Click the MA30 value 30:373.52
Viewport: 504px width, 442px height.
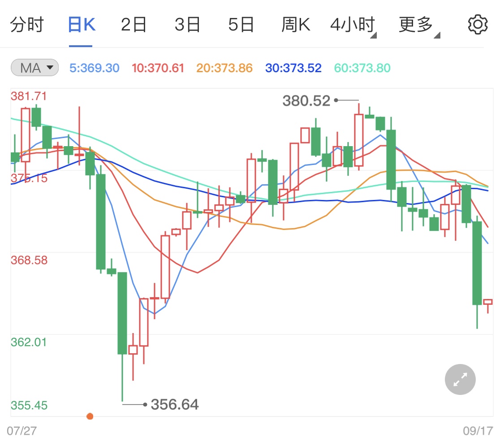pos(293,68)
